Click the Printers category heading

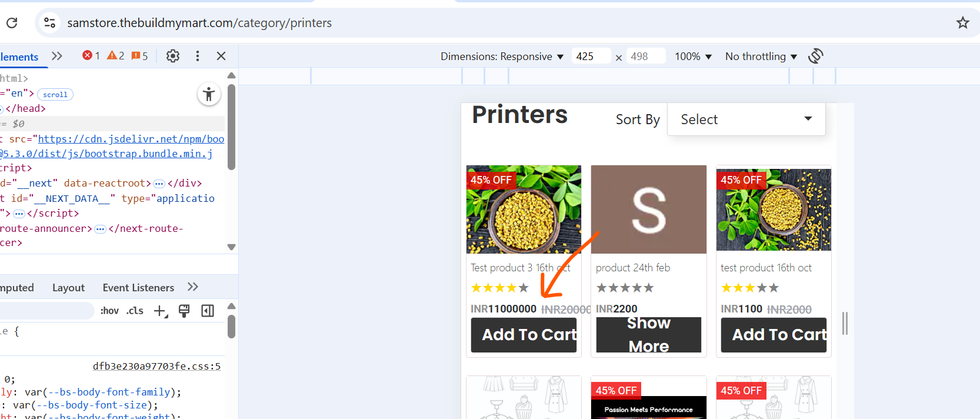click(x=520, y=115)
